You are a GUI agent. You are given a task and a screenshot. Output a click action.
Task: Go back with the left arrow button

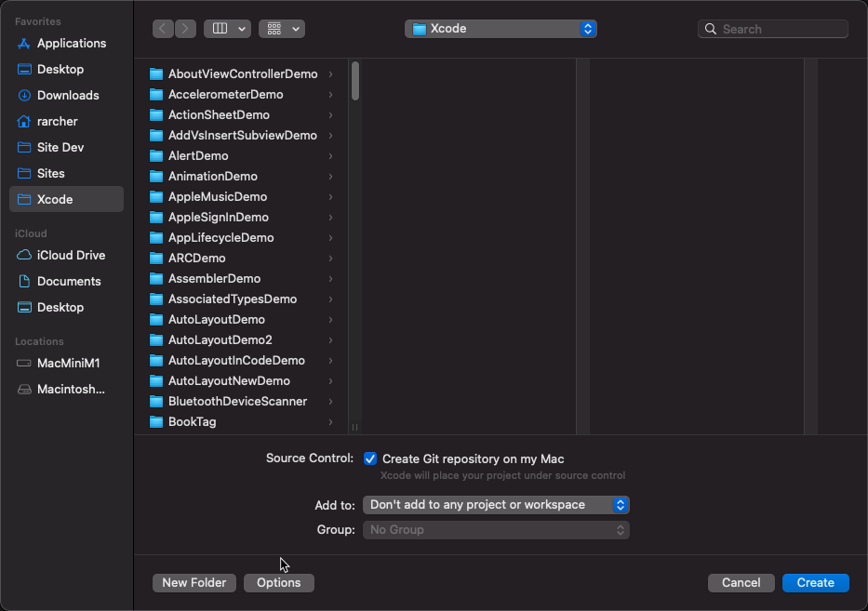163,29
